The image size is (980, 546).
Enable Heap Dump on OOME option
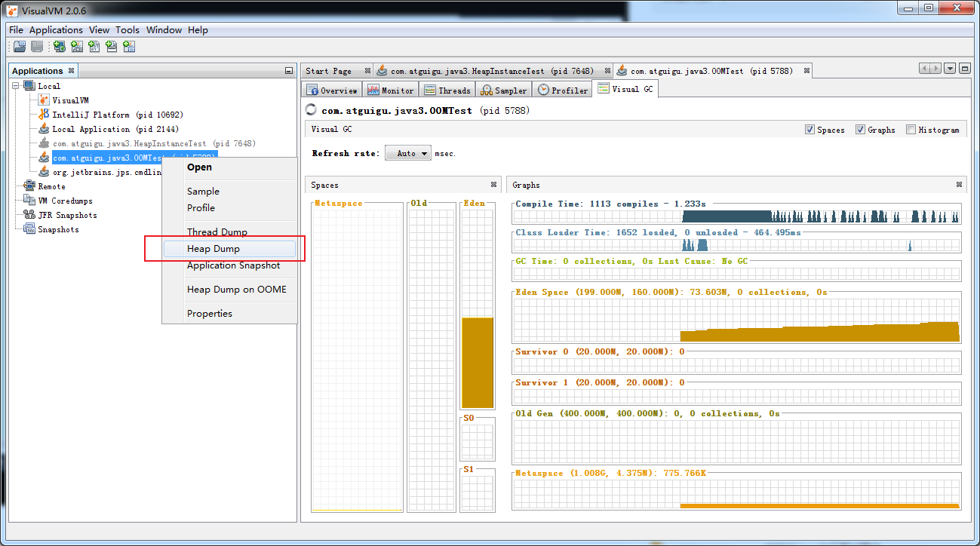click(230, 290)
